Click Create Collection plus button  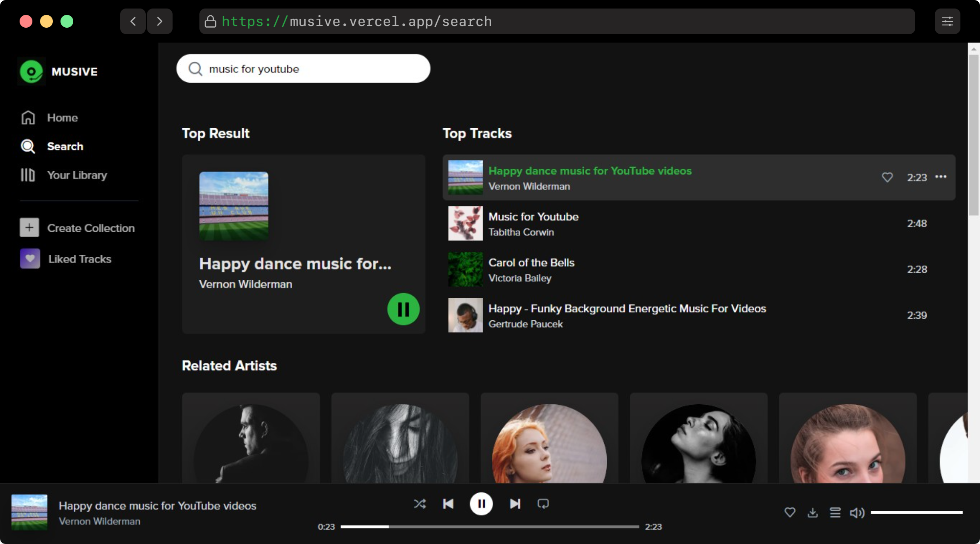point(29,228)
